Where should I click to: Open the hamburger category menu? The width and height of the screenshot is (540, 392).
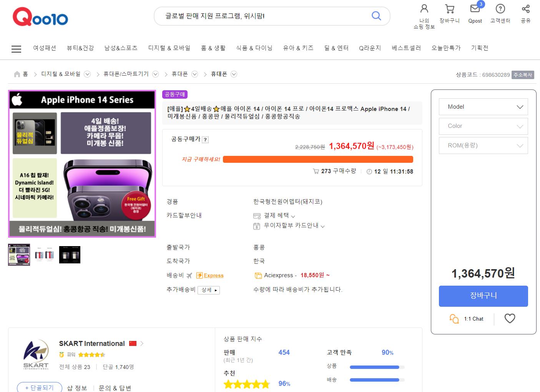point(16,49)
